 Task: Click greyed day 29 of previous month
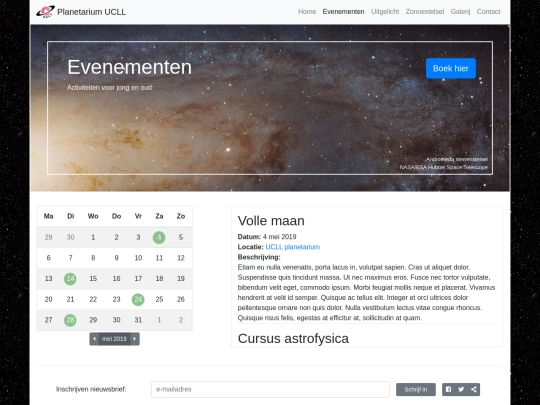tap(49, 237)
